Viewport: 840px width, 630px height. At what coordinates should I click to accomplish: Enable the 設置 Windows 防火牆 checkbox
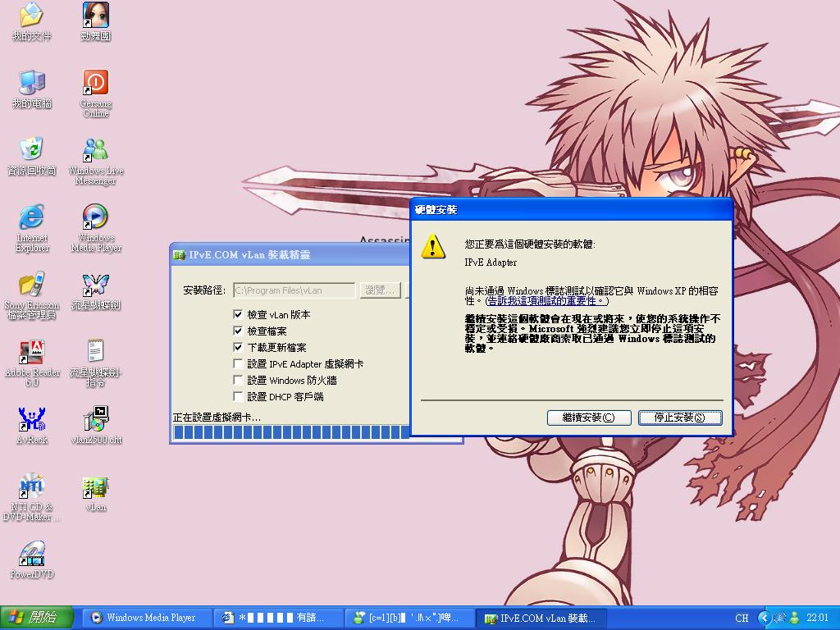click(239, 381)
